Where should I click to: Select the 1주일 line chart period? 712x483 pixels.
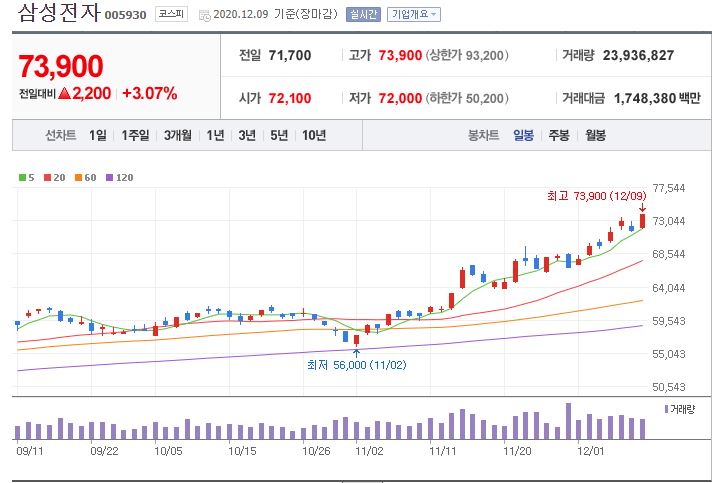click(x=135, y=135)
